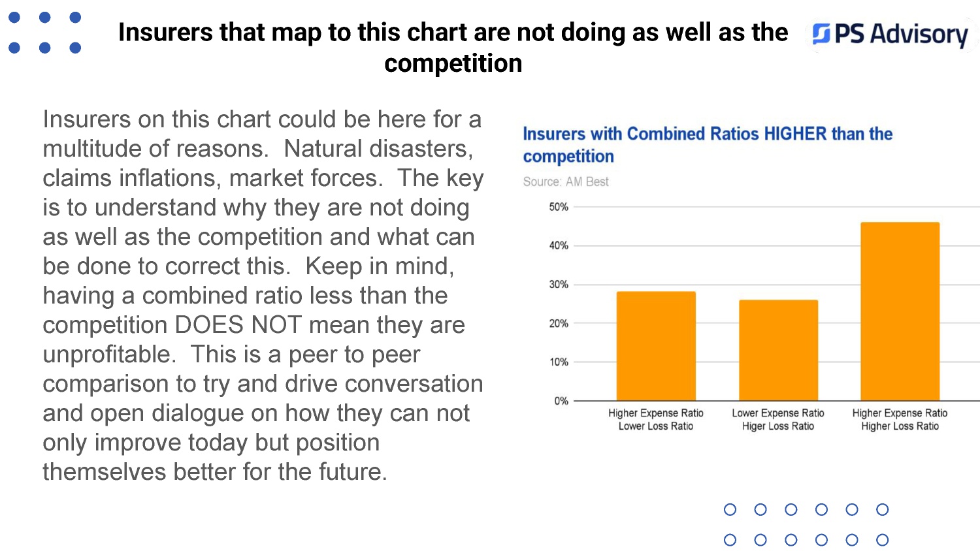This screenshot has height=551, width=980.
Task: Click the PS Advisory logo icon
Action: click(x=821, y=33)
